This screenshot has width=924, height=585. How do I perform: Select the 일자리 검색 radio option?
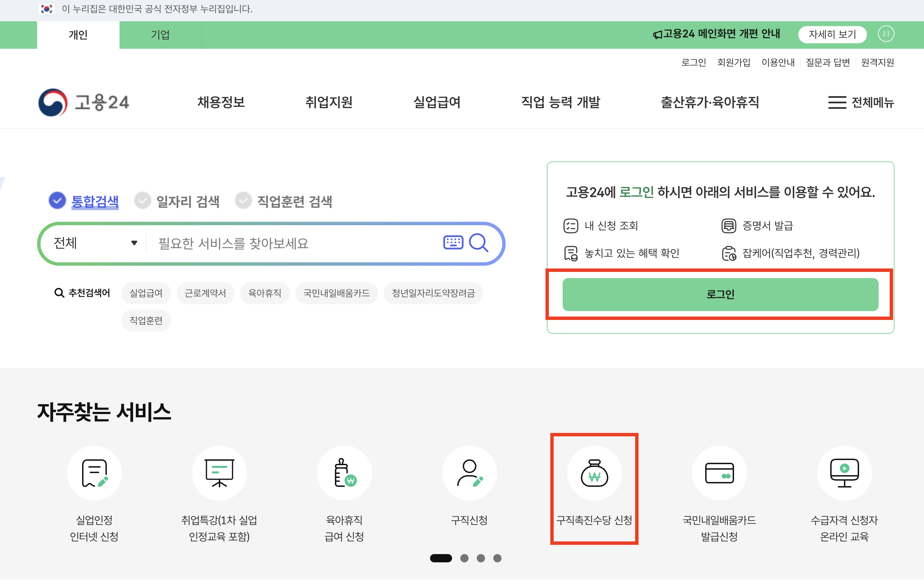[x=143, y=200]
